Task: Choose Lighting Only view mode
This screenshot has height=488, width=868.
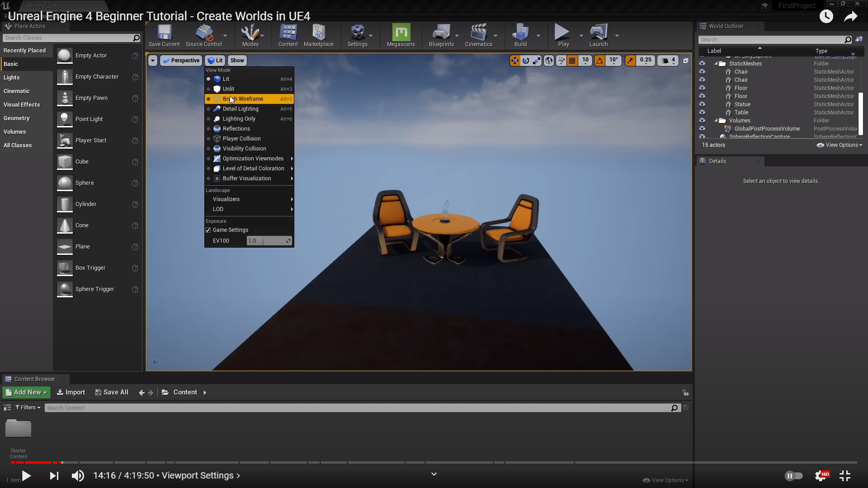Action: tap(239, 119)
